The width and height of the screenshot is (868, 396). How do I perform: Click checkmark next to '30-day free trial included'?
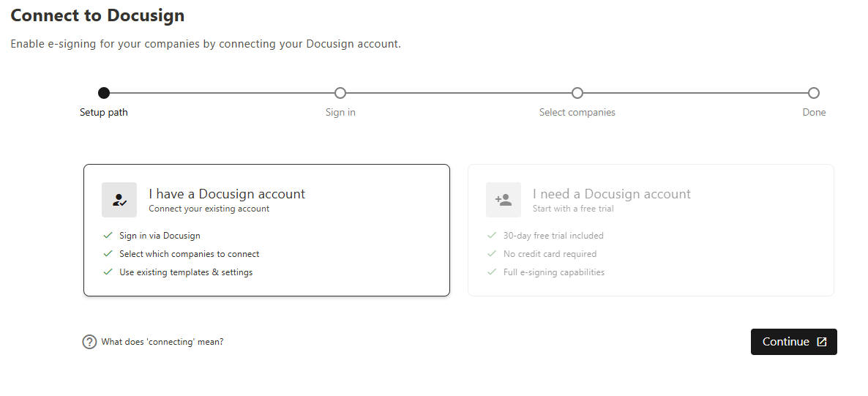[x=492, y=236]
